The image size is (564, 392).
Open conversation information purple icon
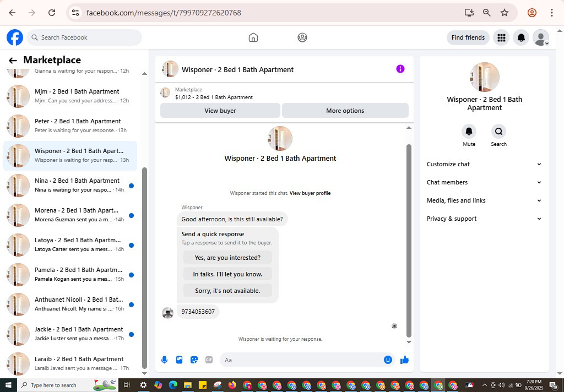pos(400,69)
